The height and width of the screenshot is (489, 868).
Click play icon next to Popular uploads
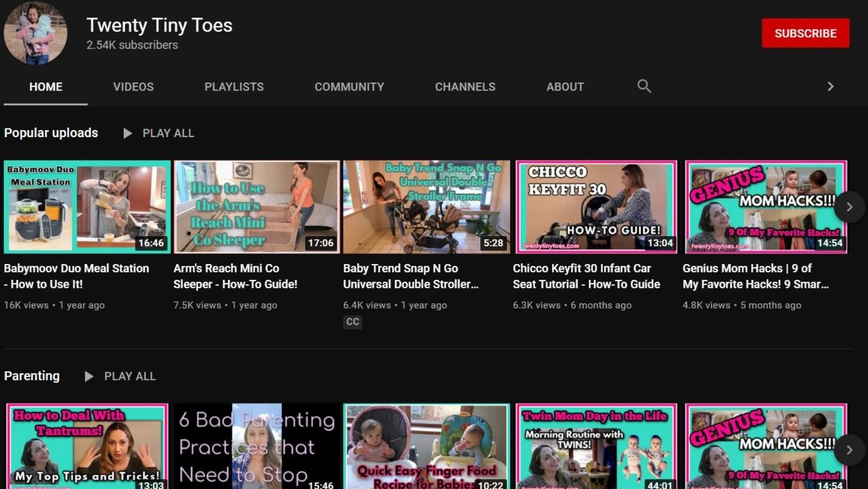pos(128,133)
